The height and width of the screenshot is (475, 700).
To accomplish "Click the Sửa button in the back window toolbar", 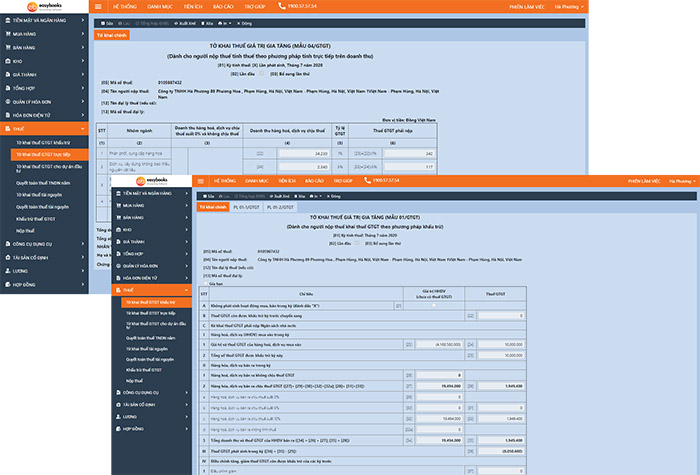I will pyautogui.click(x=107, y=23).
